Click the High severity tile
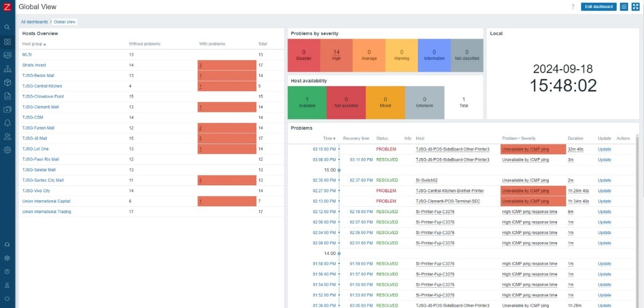This screenshot has height=308, width=644. point(336,55)
